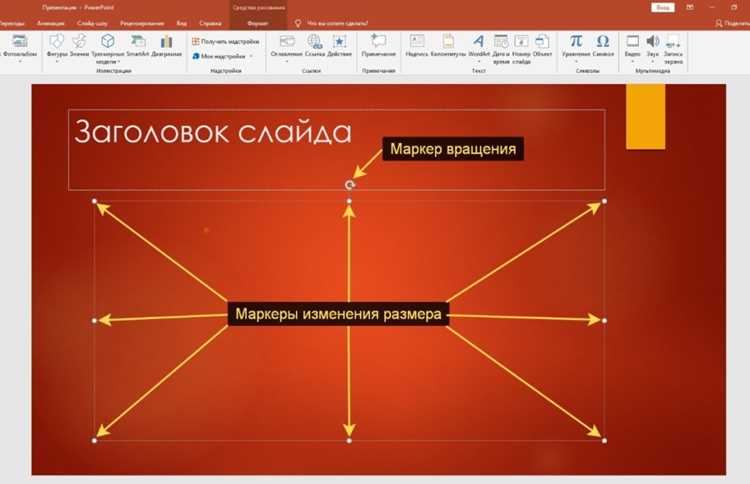
Task: Insert a SmartArt graphic
Action: coord(138,46)
